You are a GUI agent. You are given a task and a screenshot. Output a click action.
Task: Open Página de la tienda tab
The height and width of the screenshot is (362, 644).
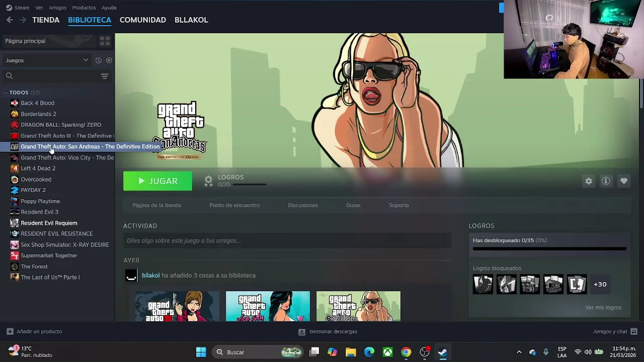[156, 205]
